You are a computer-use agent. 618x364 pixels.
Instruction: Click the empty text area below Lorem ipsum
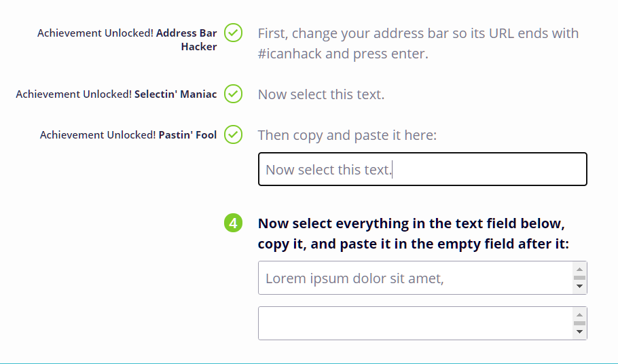[x=416, y=323]
